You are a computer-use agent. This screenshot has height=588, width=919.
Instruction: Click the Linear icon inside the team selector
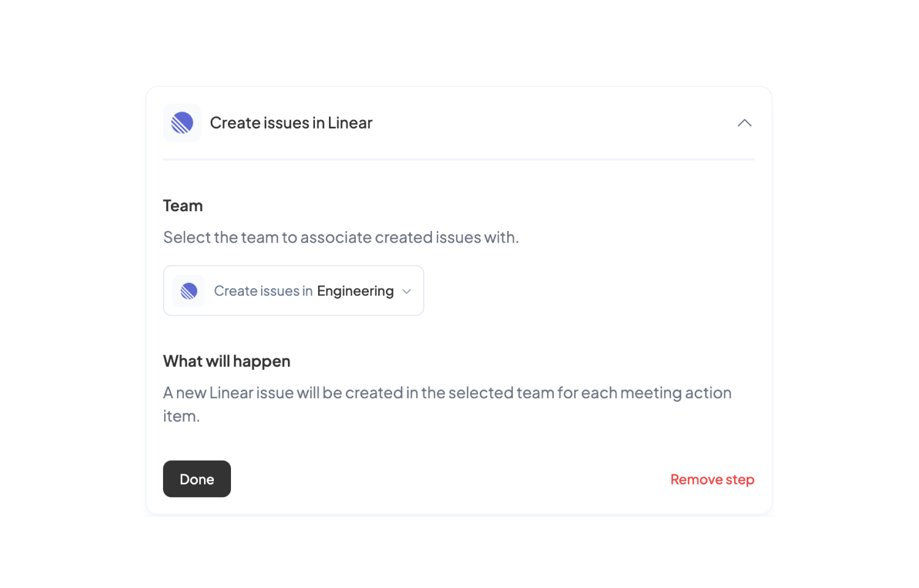188,290
